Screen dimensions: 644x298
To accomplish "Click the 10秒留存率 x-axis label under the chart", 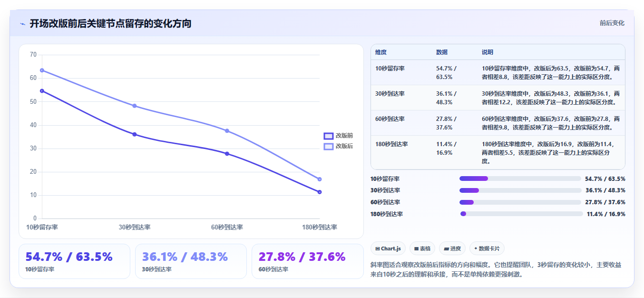I will (x=42, y=228).
